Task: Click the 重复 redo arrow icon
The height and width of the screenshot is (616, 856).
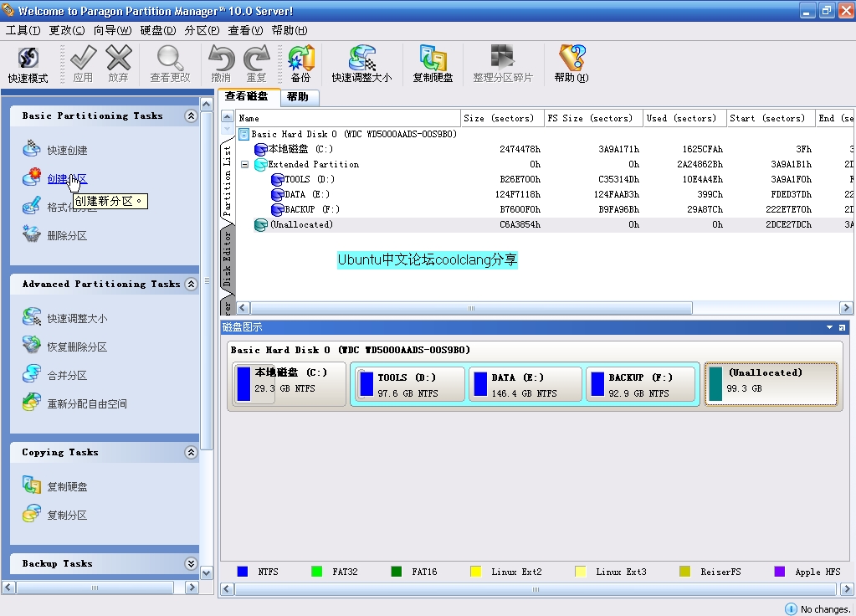Action: click(256, 58)
